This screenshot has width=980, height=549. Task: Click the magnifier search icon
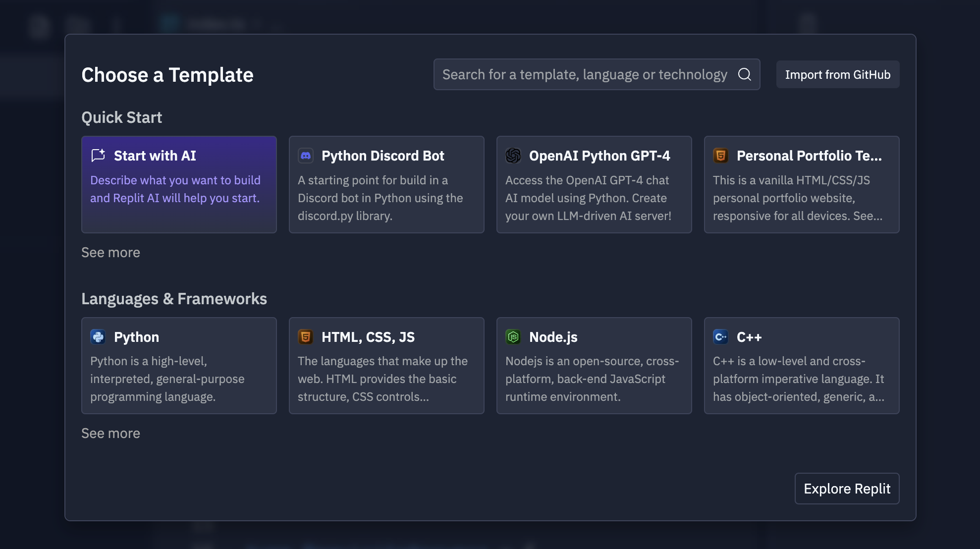tap(745, 74)
